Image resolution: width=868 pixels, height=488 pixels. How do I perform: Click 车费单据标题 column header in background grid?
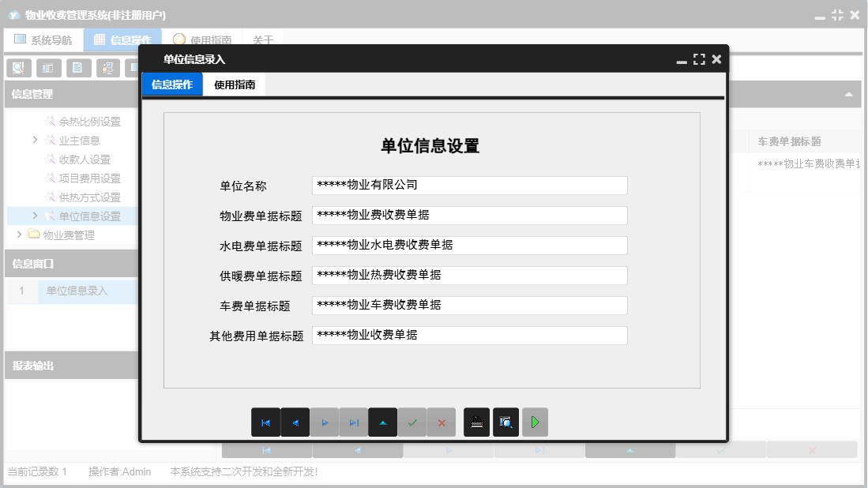point(789,141)
